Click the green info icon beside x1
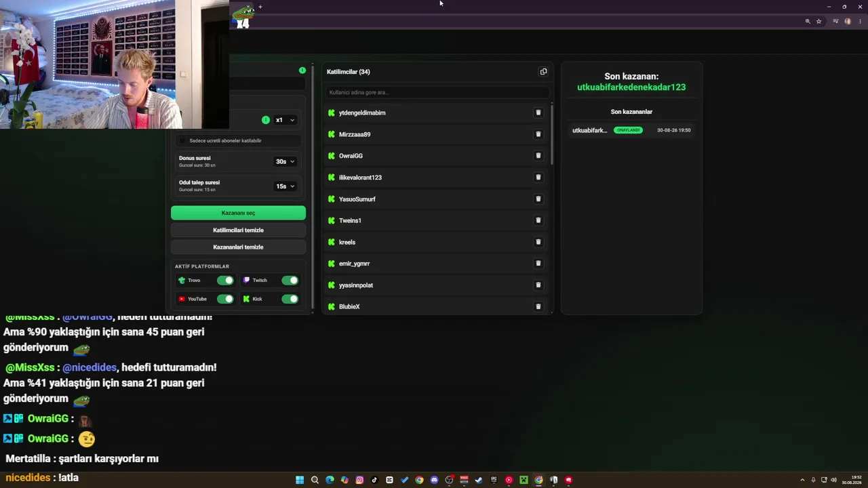Image resolution: width=868 pixels, height=488 pixels. click(x=266, y=120)
